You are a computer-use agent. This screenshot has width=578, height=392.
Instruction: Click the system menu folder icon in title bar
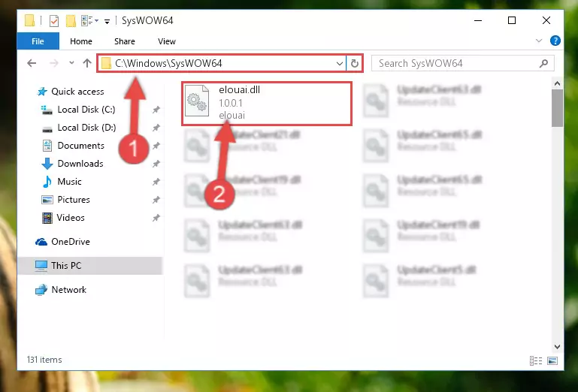click(x=29, y=20)
